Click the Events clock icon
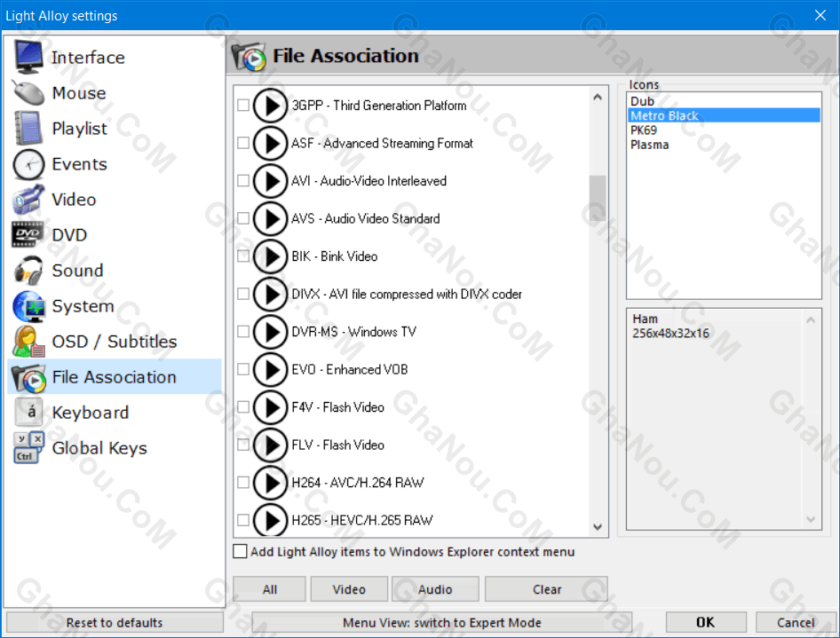The height and width of the screenshot is (638, 840). (x=29, y=164)
